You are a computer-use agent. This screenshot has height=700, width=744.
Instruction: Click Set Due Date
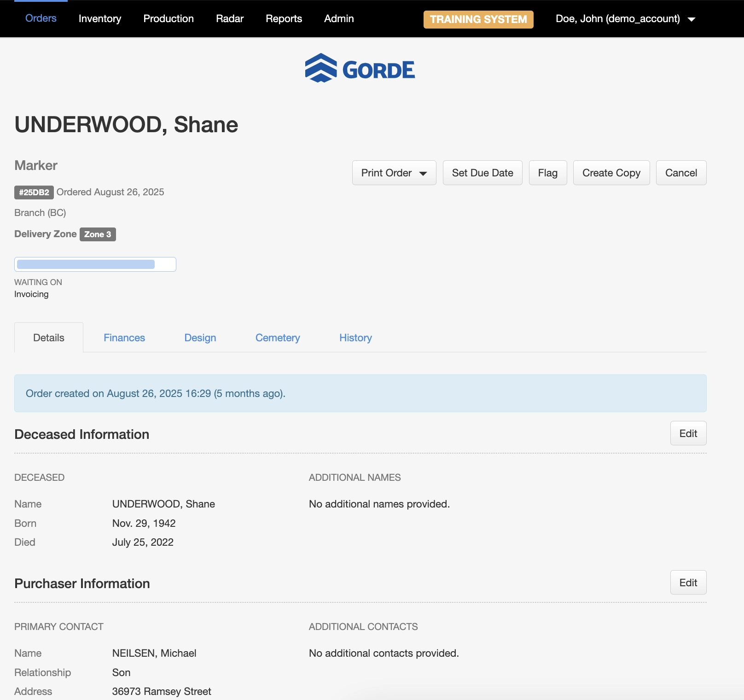point(482,173)
